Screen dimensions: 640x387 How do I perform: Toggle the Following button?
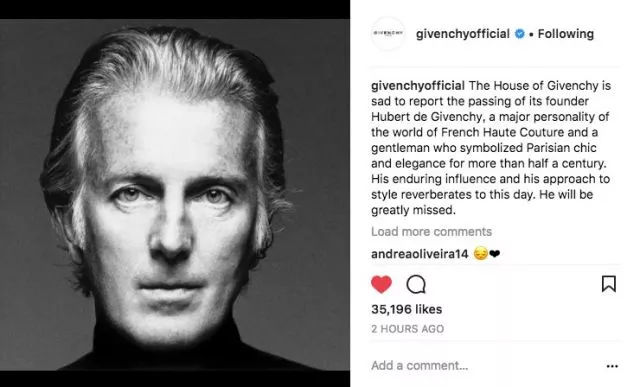[x=566, y=33]
